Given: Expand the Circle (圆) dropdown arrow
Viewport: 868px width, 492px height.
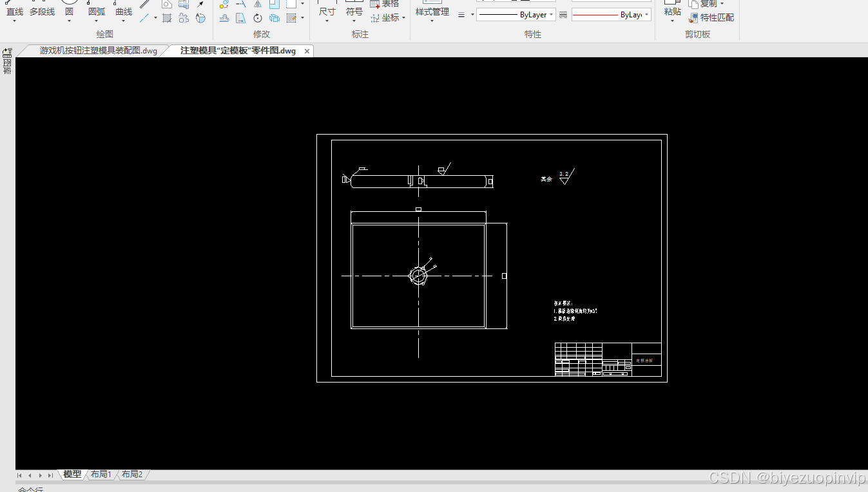Looking at the screenshot, I should [x=69, y=21].
